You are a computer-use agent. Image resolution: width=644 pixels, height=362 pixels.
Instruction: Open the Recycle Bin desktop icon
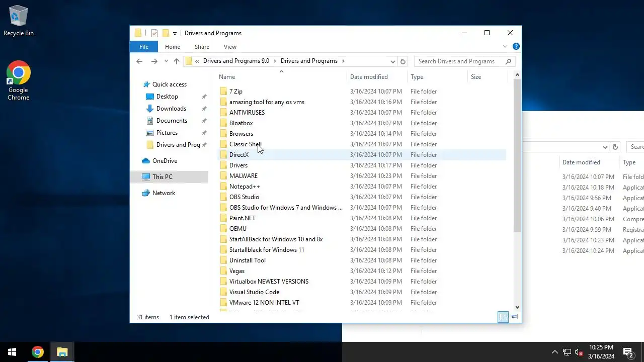pyautogui.click(x=19, y=21)
